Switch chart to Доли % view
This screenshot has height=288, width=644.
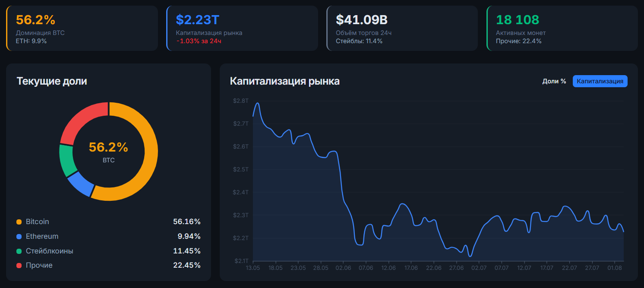(554, 81)
